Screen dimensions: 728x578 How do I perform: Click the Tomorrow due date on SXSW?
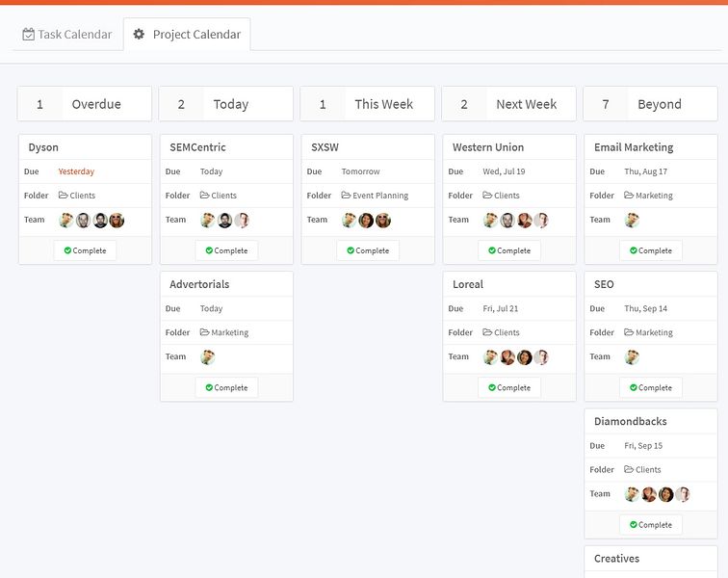click(361, 171)
